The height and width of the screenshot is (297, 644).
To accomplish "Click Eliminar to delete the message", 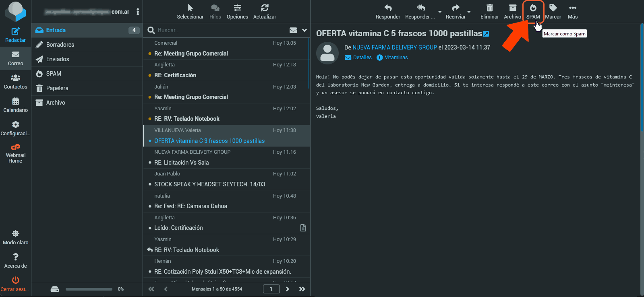I will pos(489,12).
